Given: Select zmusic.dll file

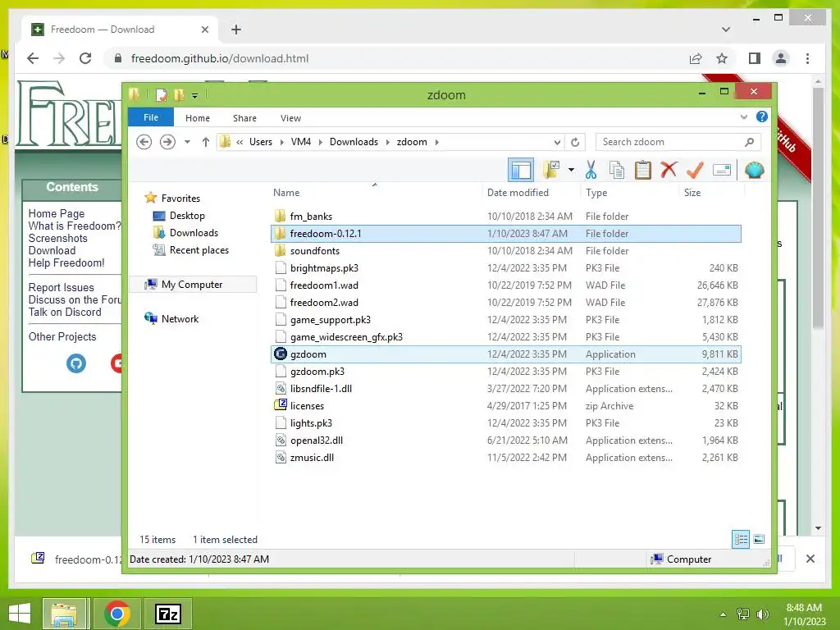Looking at the screenshot, I should click(311, 458).
